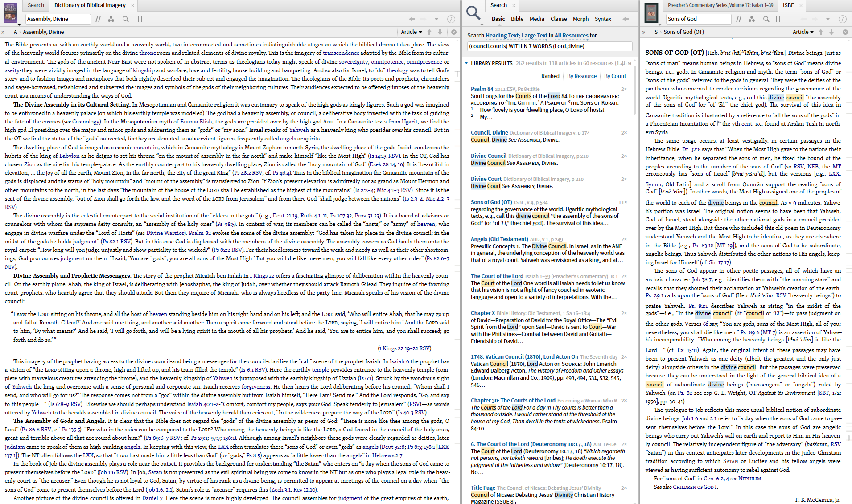Viewport: 852px width, 504px height.
Task: Switch to Preacher's Commentary Series Isaiah 1–39 tab
Action: coord(720,5)
